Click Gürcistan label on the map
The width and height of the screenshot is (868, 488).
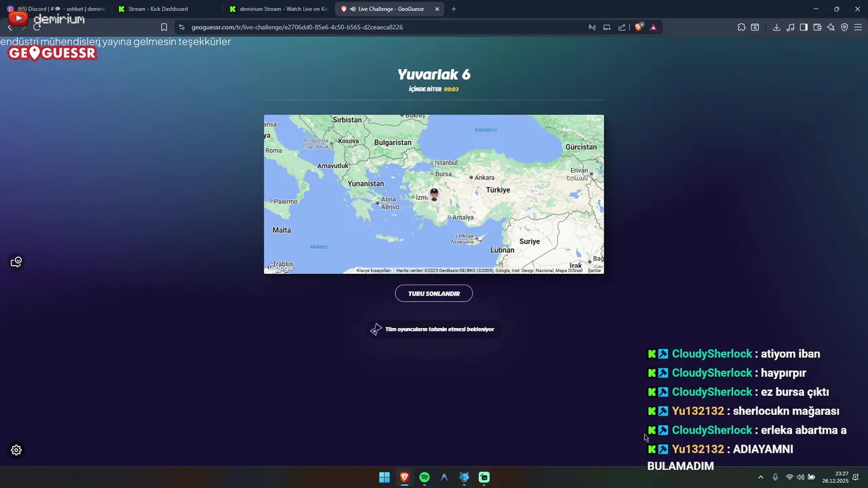pos(581,147)
